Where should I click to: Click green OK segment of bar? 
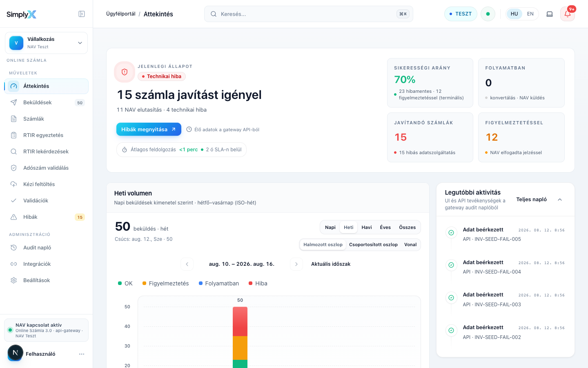[240, 364]
